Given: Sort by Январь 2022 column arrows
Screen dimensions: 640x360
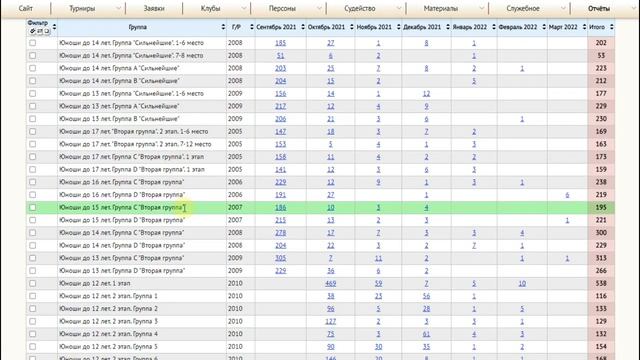Looking at the screenshot, I should [x=493, y=27].
